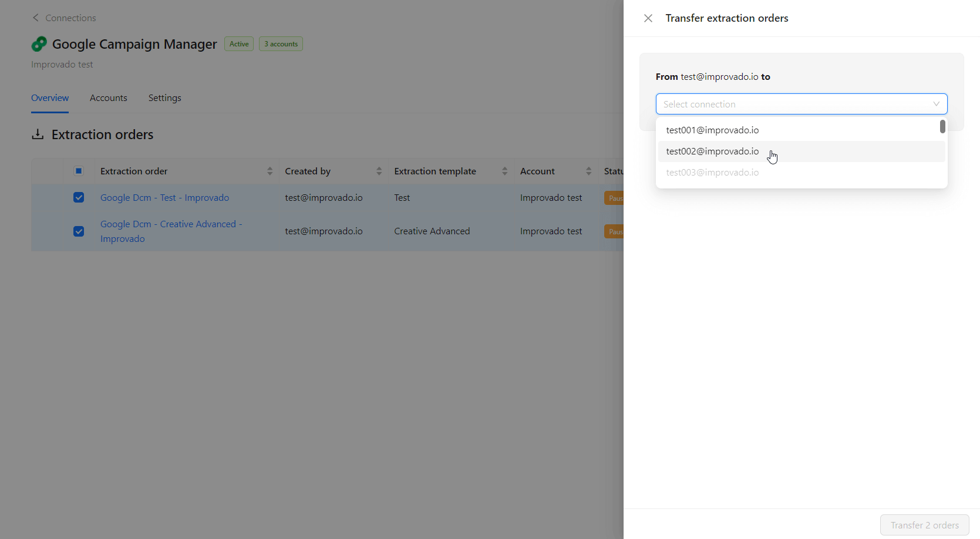Screen dimensions: 980x539
Task: Click the Test template cell
Action: click(x=402, y=198)
